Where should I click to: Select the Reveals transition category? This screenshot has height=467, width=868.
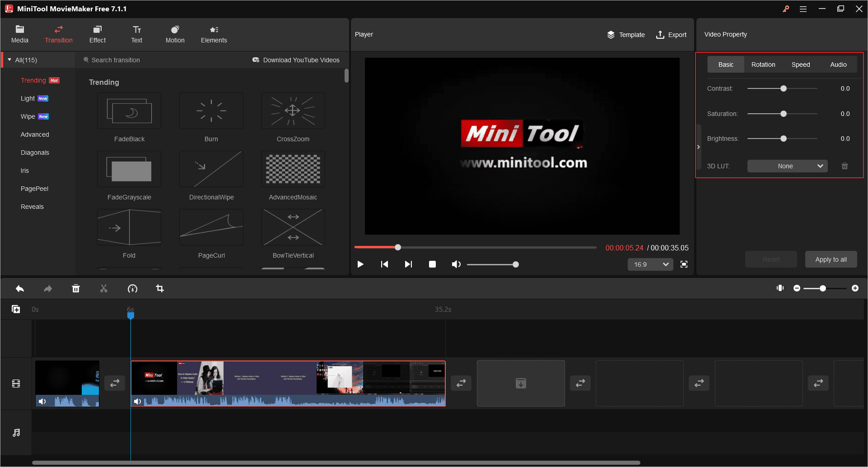pyautogui.click(x=32, y=207)
